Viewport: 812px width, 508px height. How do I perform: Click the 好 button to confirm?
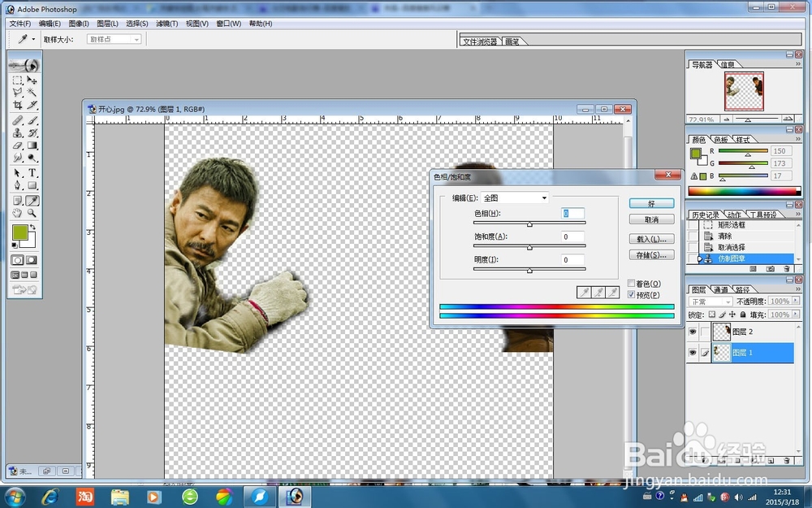651,204
